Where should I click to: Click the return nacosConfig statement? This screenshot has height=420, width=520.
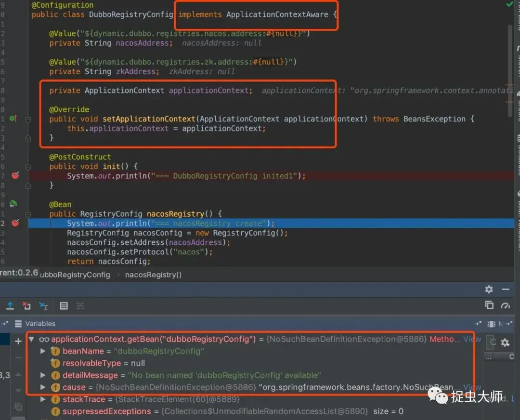[x=109, y=262]
